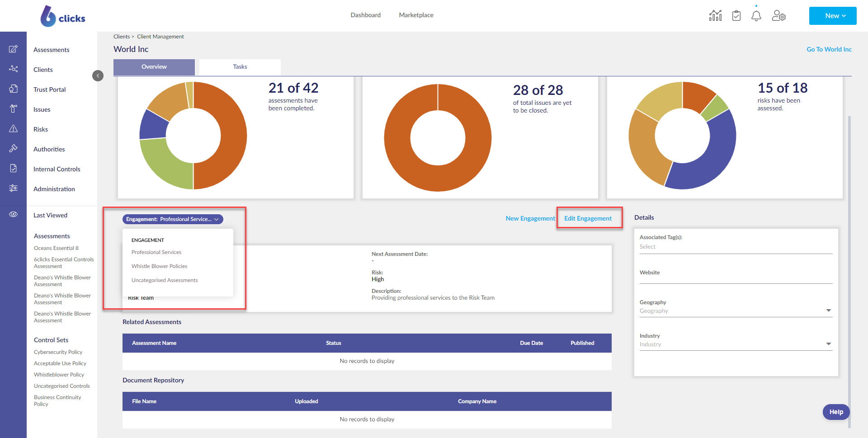Screen dimensions: 868x438
Task: Open the notifications bell
Action: coord(756,16)
